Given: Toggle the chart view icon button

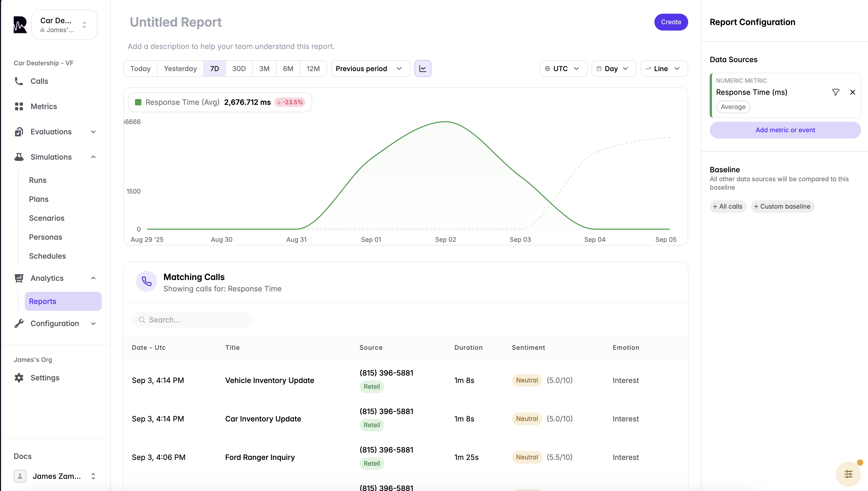Looking at the screenshot, I should [x=422, y=68].
